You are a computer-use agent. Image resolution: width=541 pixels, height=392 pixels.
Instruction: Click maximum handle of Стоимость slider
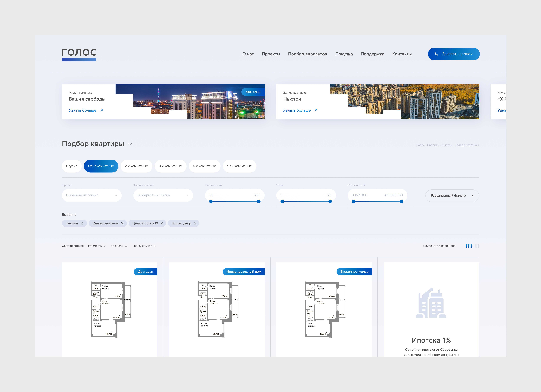401,202
